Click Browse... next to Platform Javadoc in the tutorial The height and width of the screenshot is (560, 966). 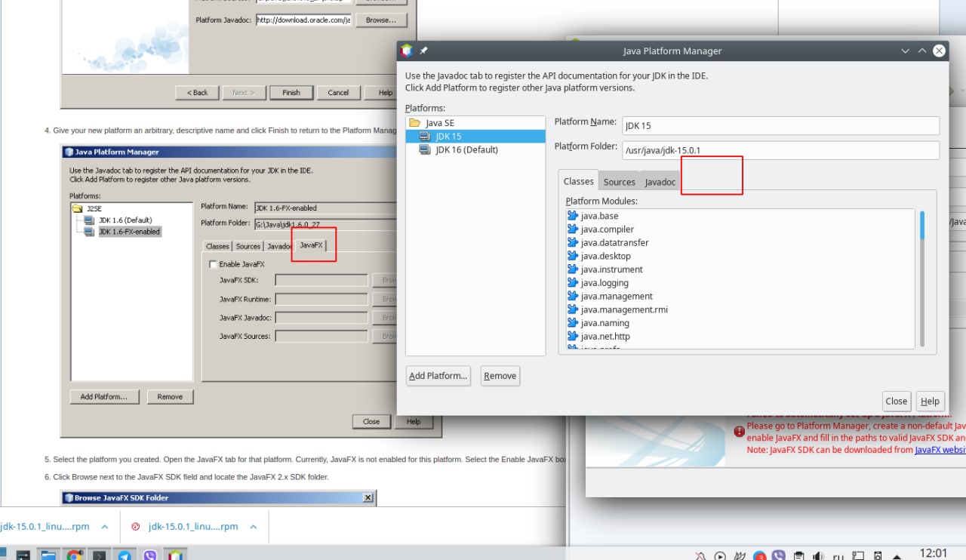point(381,20)
